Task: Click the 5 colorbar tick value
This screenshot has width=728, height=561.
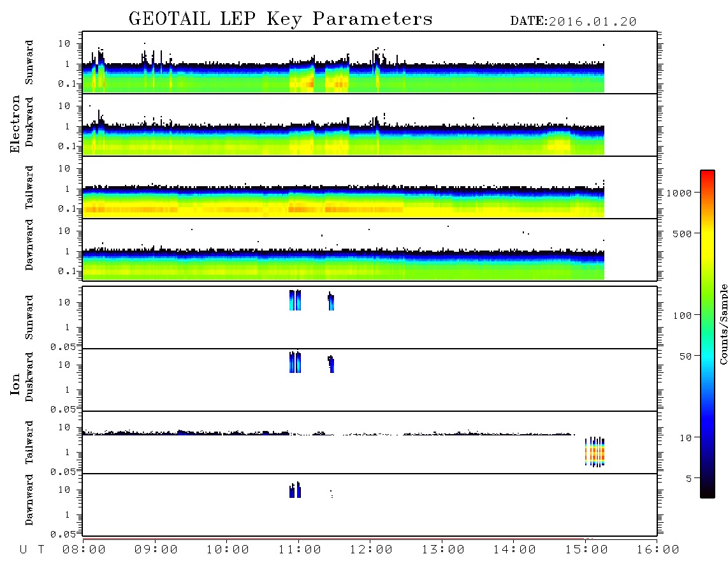Action: coord(688,479)
